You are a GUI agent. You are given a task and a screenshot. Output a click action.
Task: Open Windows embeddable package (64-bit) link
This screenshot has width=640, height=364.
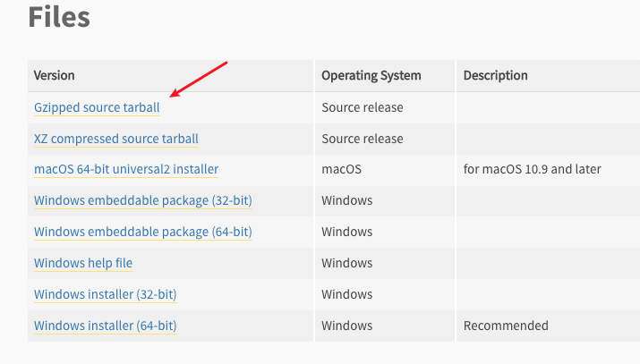coord(142,232)
